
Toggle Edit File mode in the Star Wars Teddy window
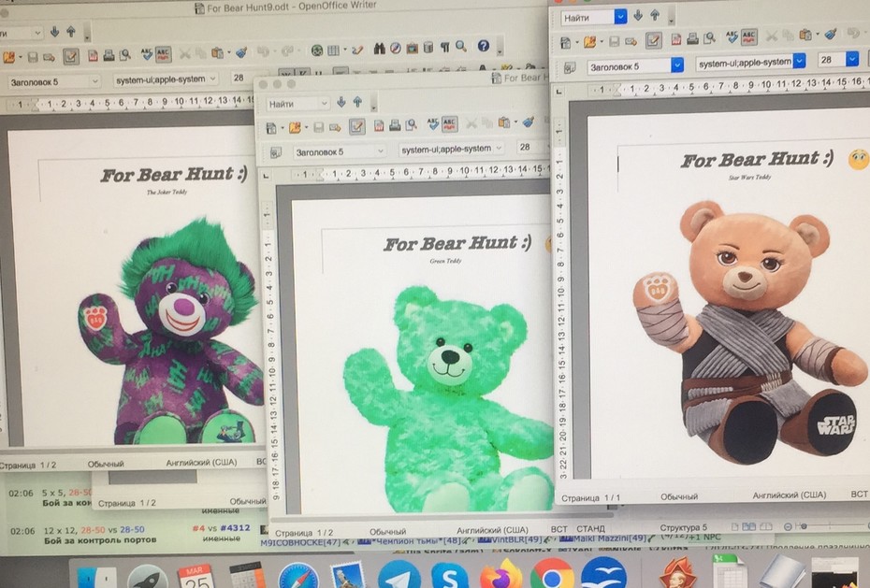(654, 39)
